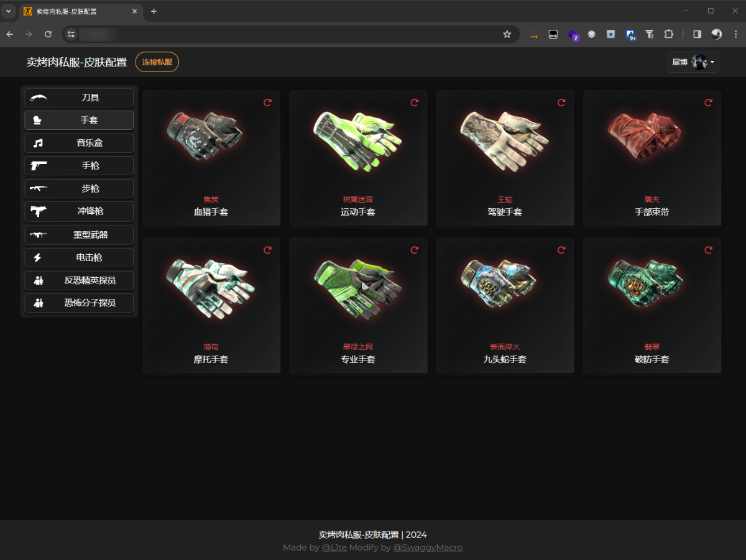Open the Chrome profile avatar icon

[x=717, y=34]
